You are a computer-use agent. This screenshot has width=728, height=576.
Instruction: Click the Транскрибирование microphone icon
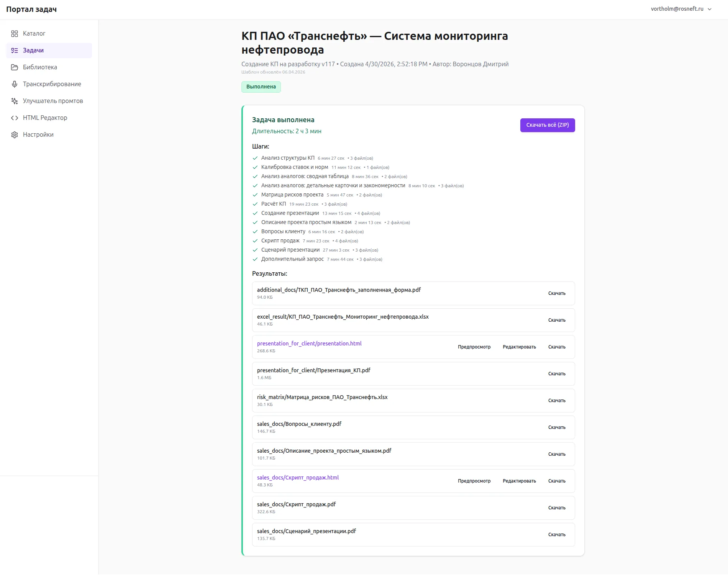(15, 84)
